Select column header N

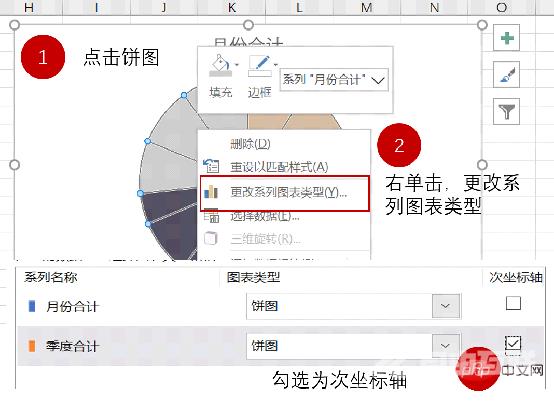click(435, 7)
